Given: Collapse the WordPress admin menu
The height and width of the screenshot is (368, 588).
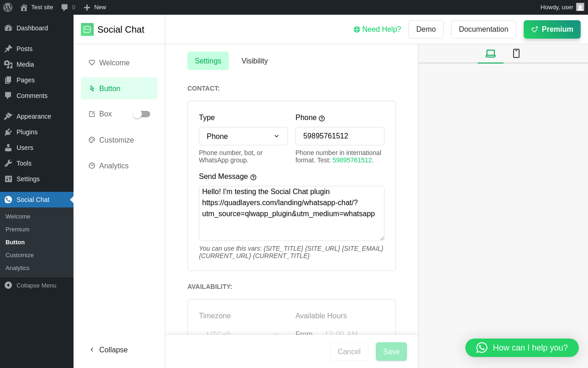Looking at the screenshot, I should pos(30,285).
